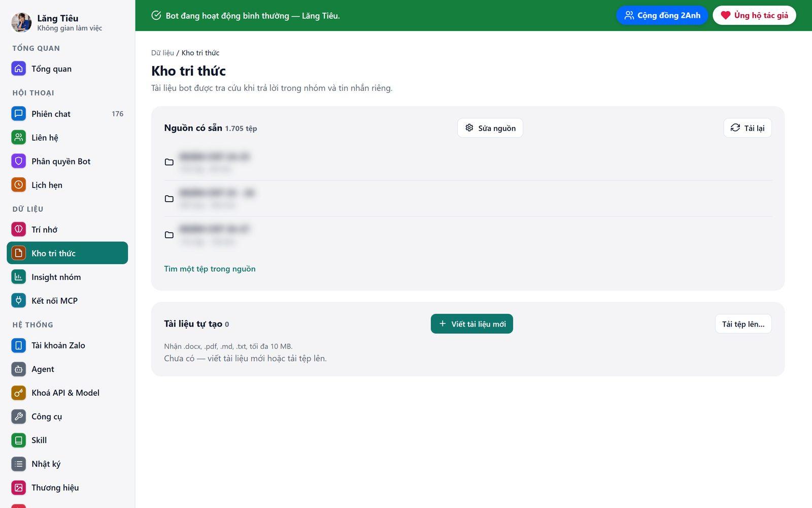
Task: Open the Thương hiệu image icon
Action: click(x=19, y=488)
